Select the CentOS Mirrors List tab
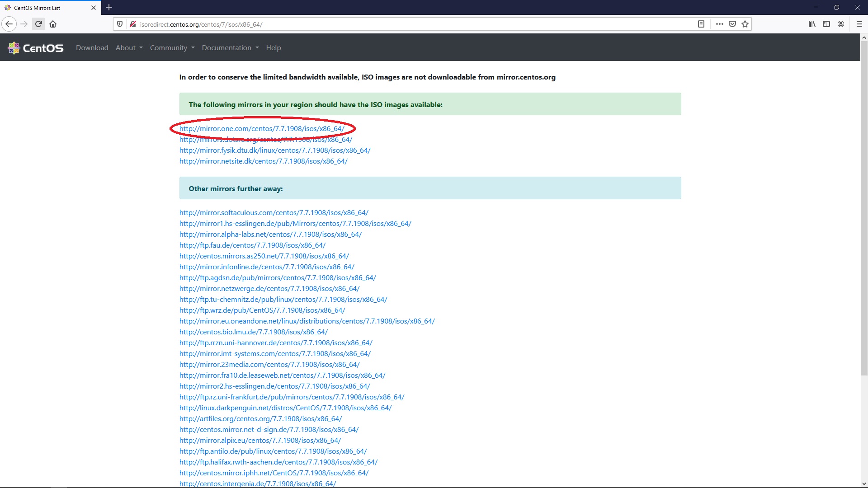This screenshot has width=868, height=488. (x=51, y=8)
